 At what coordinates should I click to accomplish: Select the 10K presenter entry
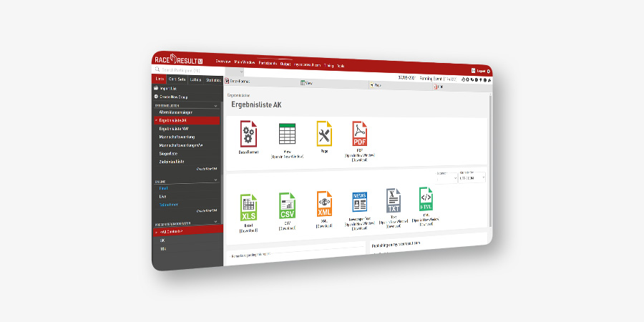(x=163, y=249)
